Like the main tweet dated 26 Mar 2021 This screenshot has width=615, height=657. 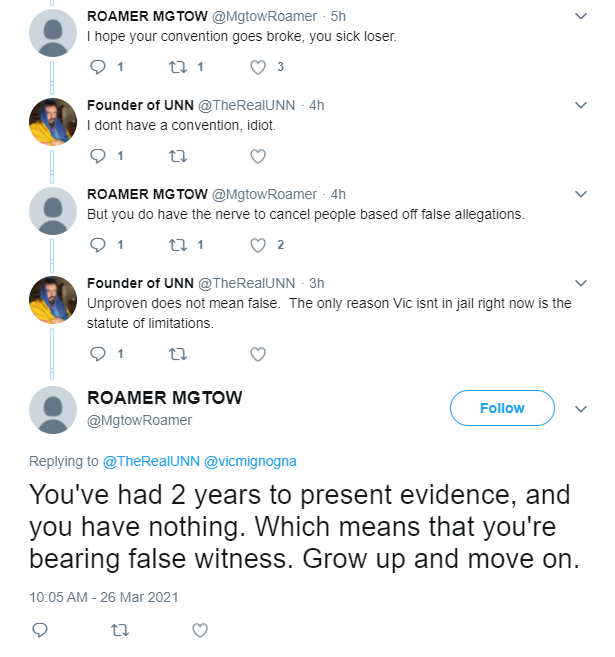click(200, 630)
